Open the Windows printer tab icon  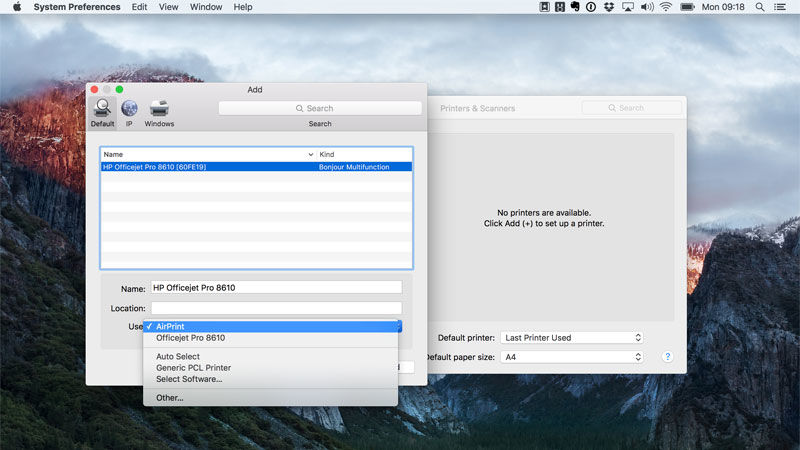[x=159, y=108]
